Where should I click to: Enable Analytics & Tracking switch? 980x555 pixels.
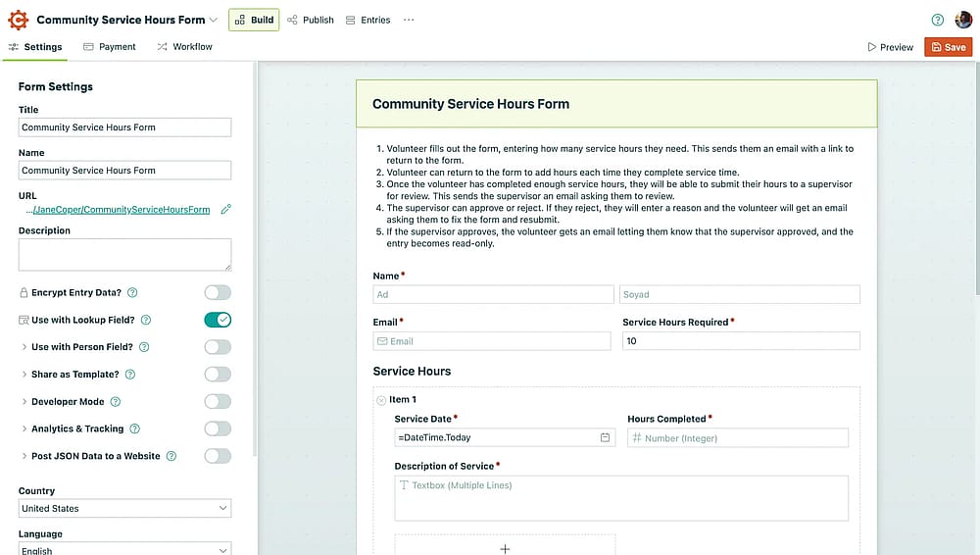point(218,429)
